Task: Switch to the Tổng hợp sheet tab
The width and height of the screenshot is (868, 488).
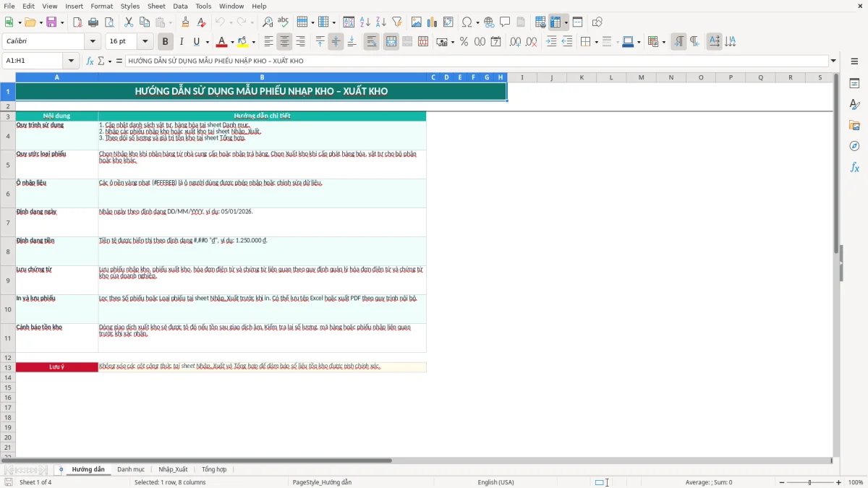Action: tap(214, 469)
